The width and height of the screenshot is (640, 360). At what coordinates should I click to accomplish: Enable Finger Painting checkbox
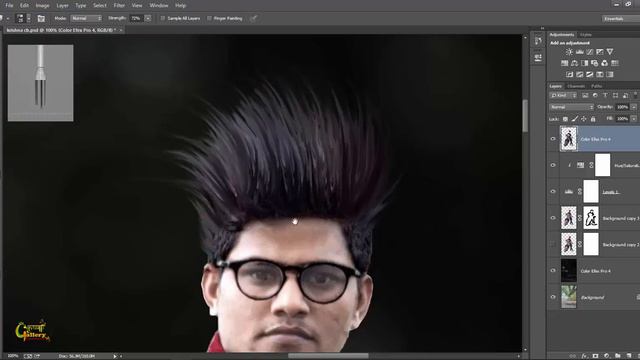[209, 18]
